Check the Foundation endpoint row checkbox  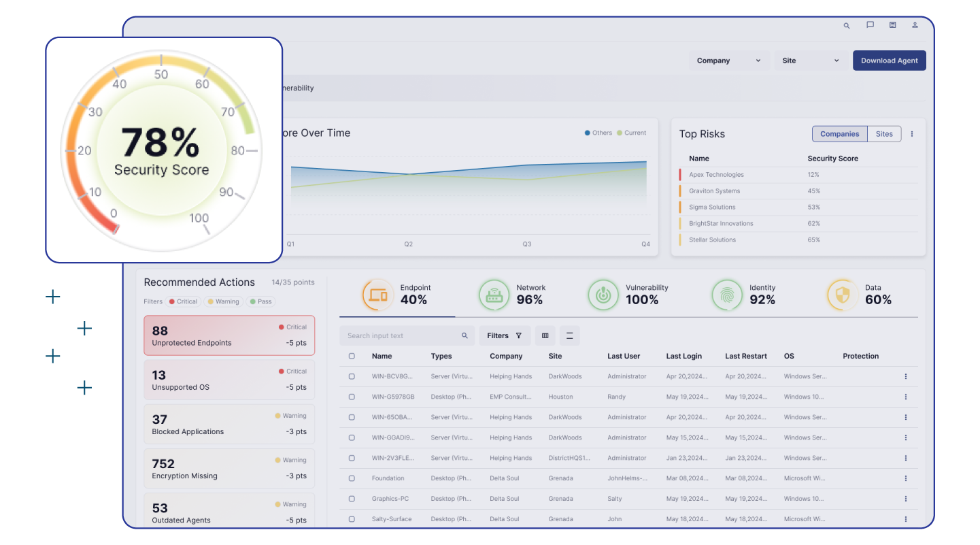(352, 478)
